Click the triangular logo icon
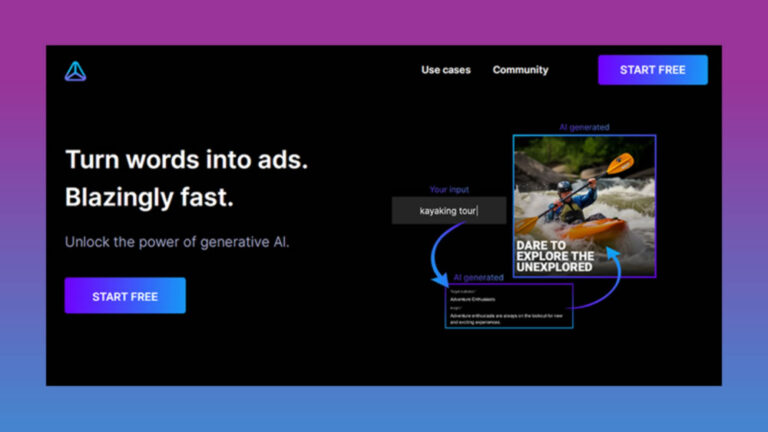 point(75,71)
